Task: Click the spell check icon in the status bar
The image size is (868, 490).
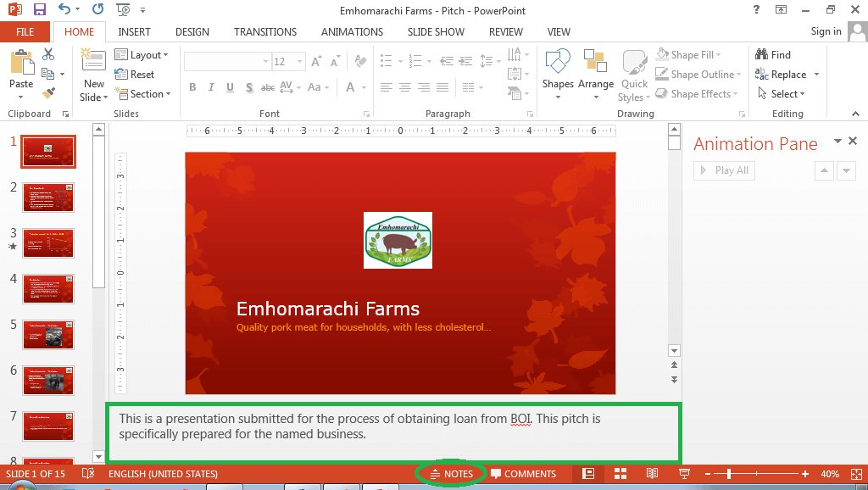Action: point(88,473)
